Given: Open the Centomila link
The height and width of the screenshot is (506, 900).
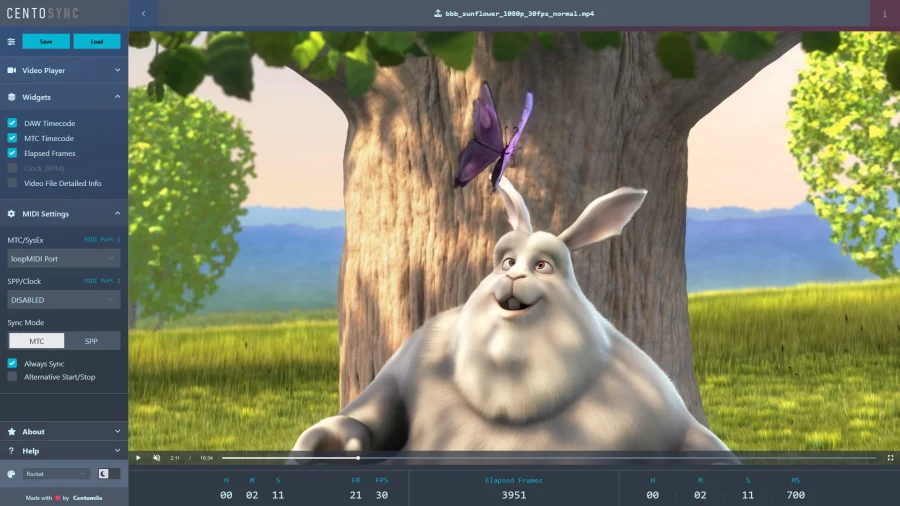Looking at the screenshot, I should [88, 498].
